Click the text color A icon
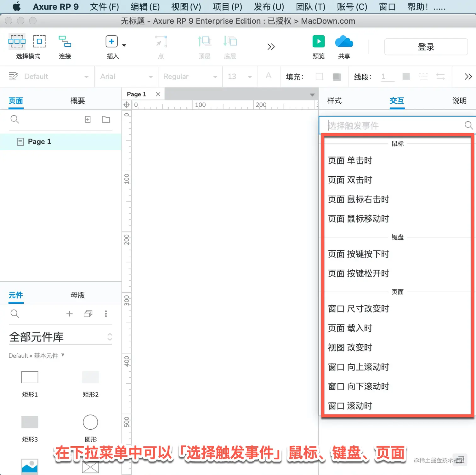 click(x=268, y=76)
